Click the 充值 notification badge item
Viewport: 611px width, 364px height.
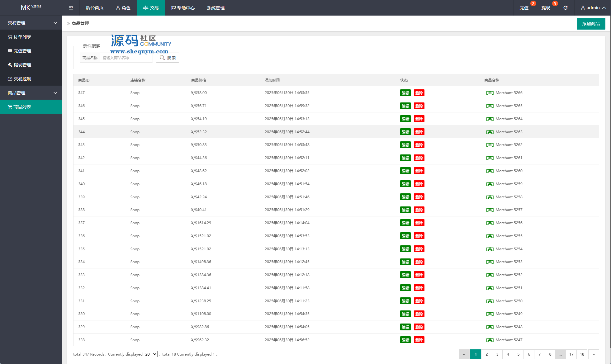524,8
